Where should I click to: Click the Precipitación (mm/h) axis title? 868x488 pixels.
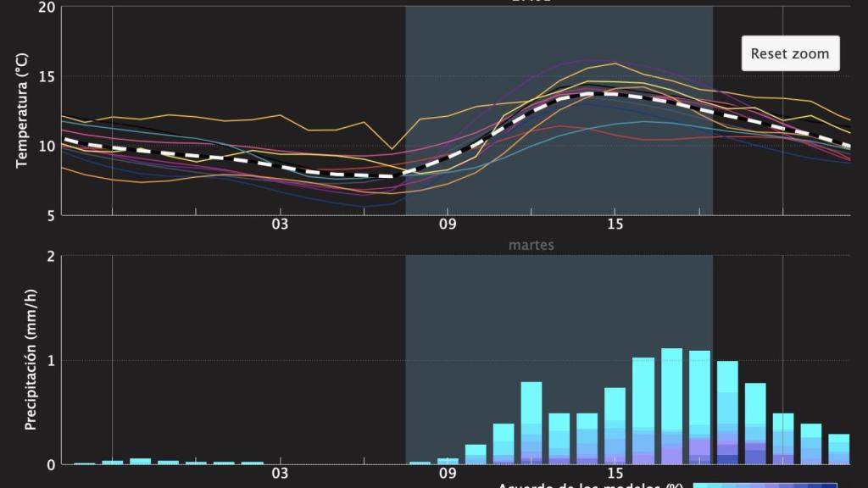click(x=31, y=359)
